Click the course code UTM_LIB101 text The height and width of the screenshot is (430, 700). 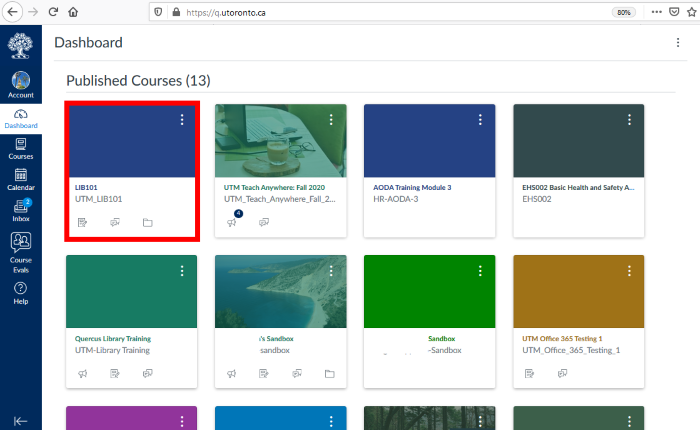98,199
